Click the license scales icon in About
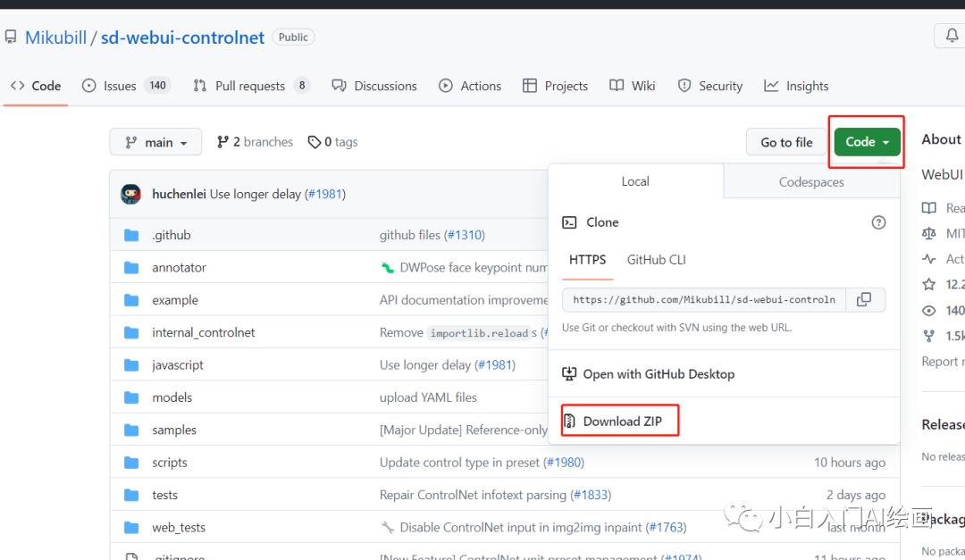The height and width of the screenshot is (560, 965). 928,233
